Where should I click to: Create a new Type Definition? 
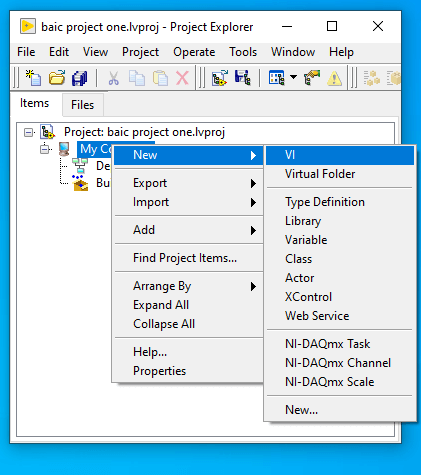tap(340, 202)
